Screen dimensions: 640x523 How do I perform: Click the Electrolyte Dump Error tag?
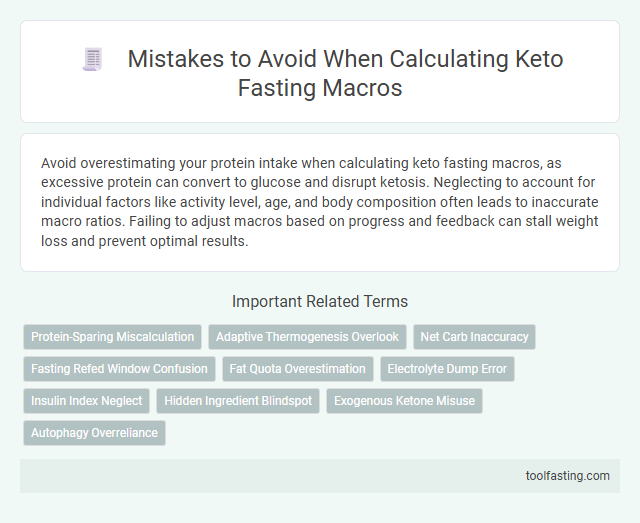point(447,369)
